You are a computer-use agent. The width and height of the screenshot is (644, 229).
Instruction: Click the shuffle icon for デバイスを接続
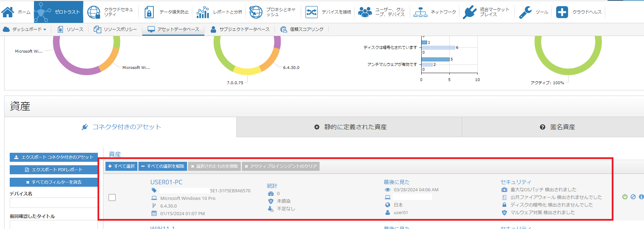tap(311, 12)
